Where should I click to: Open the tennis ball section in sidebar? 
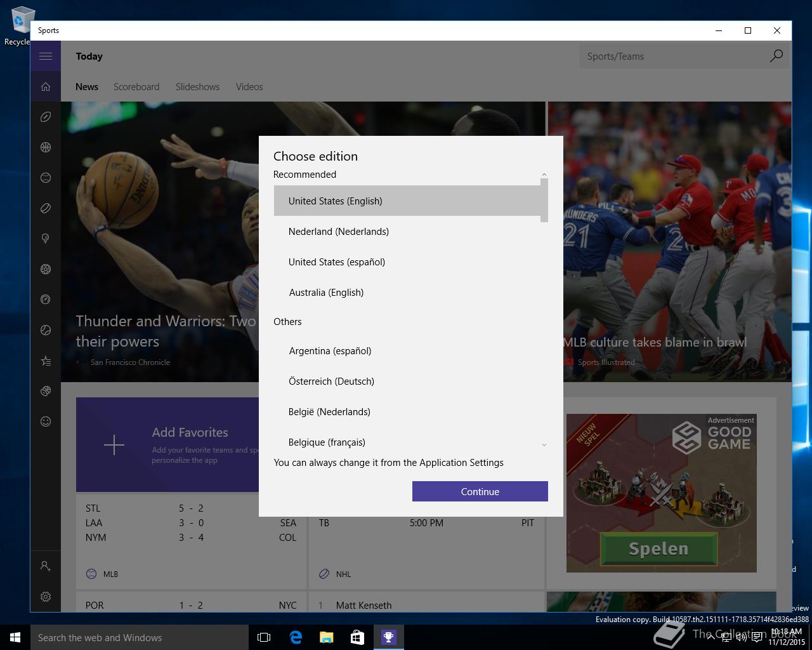click(x=46, y=330)
